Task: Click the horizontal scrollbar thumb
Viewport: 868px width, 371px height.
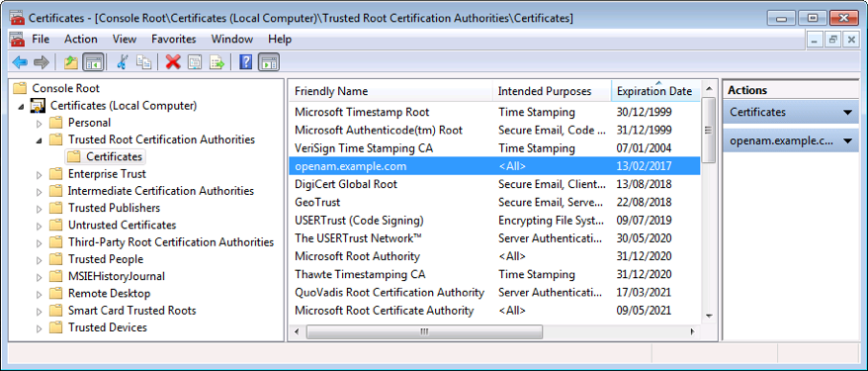Action: 424,331
